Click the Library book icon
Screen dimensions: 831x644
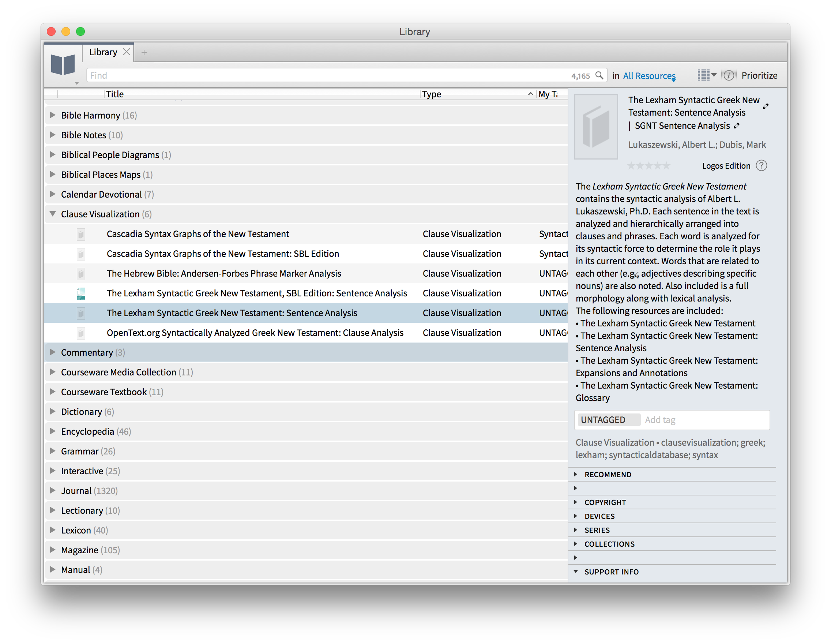click(x=63, y=65)
